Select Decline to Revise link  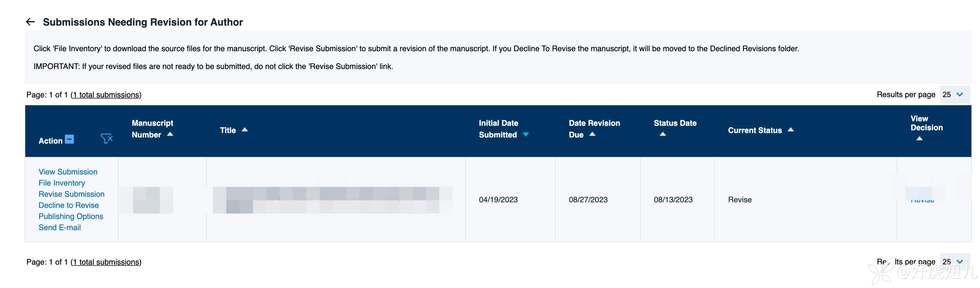pyautogui.click(x=69, y=205)
